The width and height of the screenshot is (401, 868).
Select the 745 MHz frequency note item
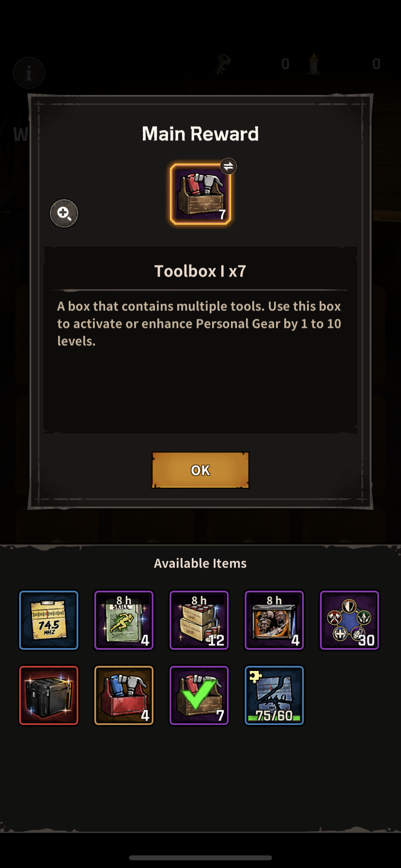pyautogui.click(x=48, y=620)
